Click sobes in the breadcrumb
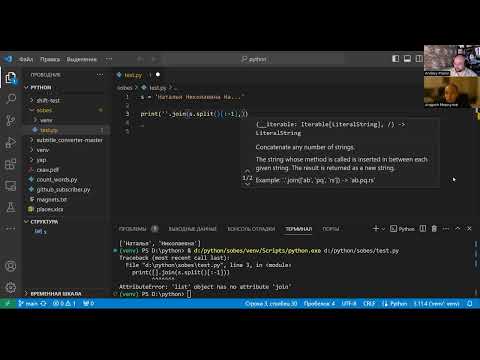Screen dimensions: 480x360 click(x=125, y=88)
